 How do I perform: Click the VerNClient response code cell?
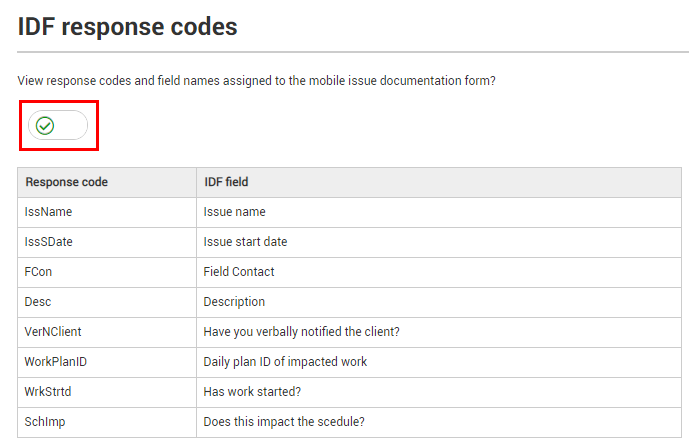tap(107, 332)
